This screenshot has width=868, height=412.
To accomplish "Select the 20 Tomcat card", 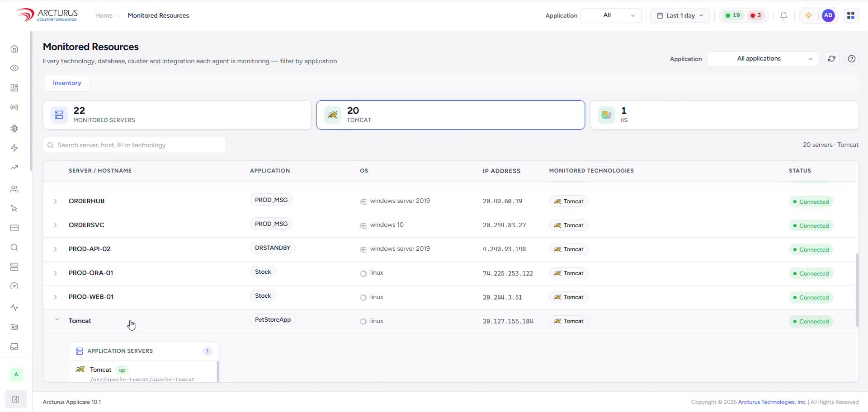I will 450,115.
